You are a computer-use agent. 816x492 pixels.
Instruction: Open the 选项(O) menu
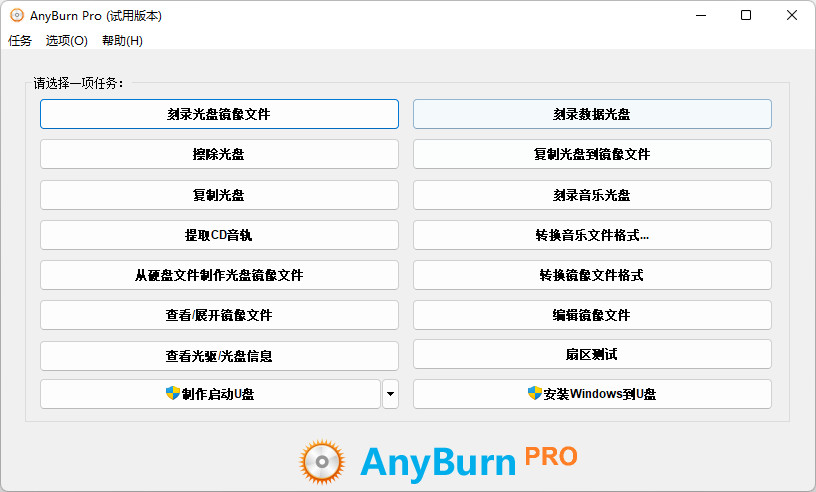click(67, 41)
